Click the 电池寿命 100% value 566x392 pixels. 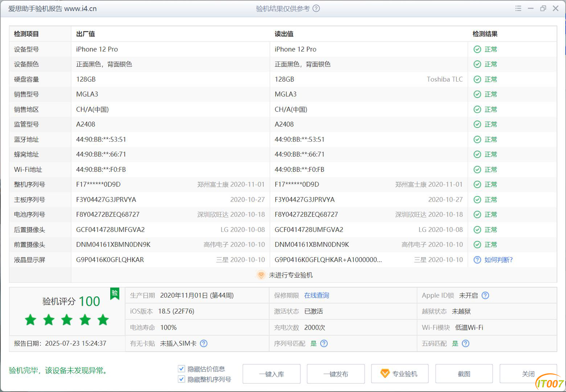(168, 327)
